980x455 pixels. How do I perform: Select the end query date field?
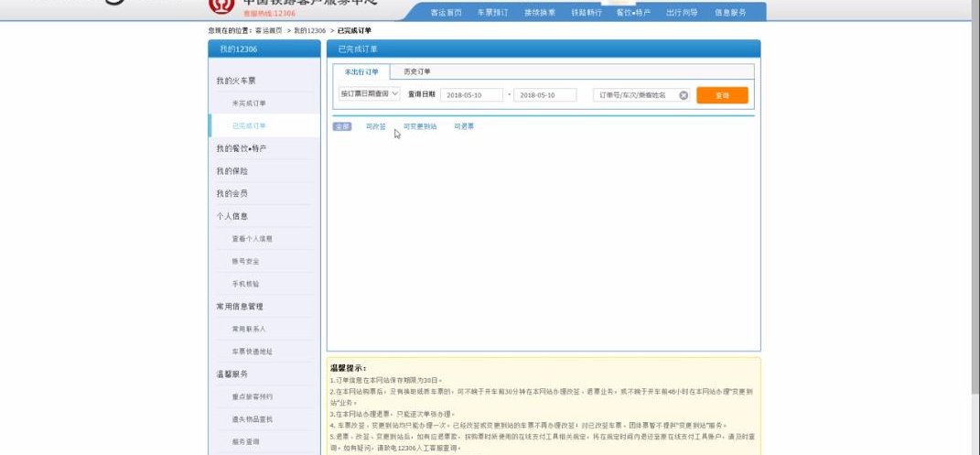point(545,95)
